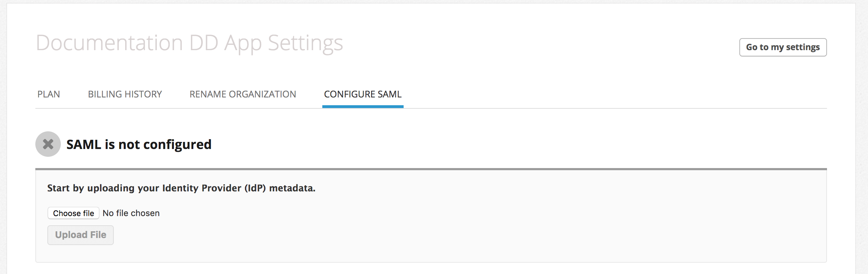
Task: Click the Choose file button
Action: tap(74, 213)
